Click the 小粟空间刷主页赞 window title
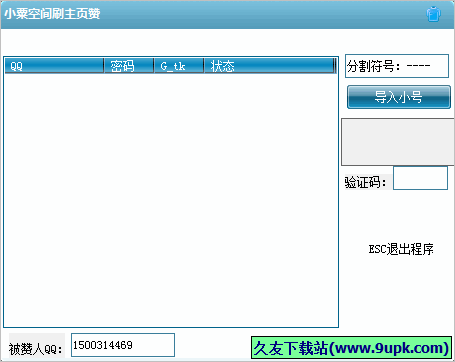455x362 pixels. tap(52, 14)
